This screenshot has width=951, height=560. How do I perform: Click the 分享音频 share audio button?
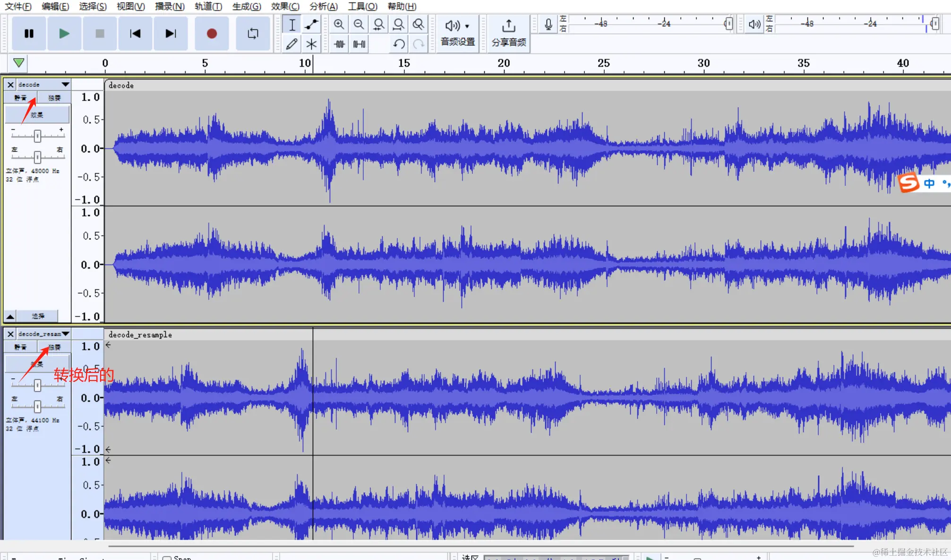[508, 33]
